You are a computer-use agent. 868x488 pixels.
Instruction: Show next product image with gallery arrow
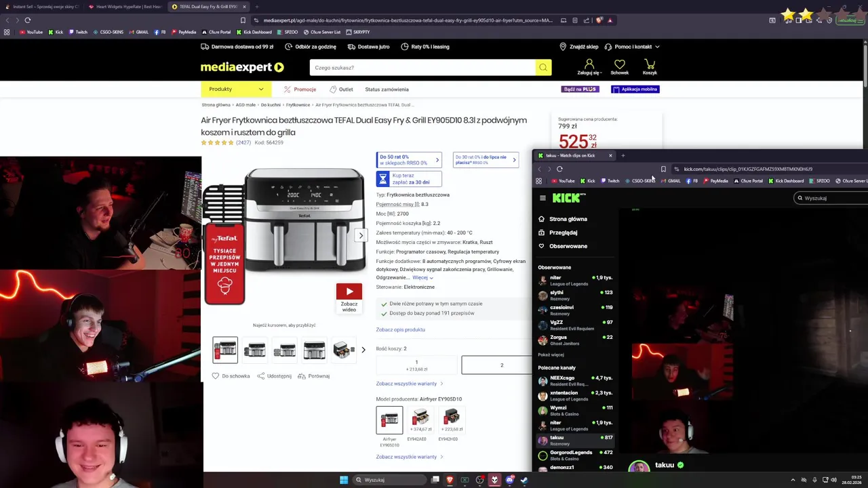click(x=361, y=235)
